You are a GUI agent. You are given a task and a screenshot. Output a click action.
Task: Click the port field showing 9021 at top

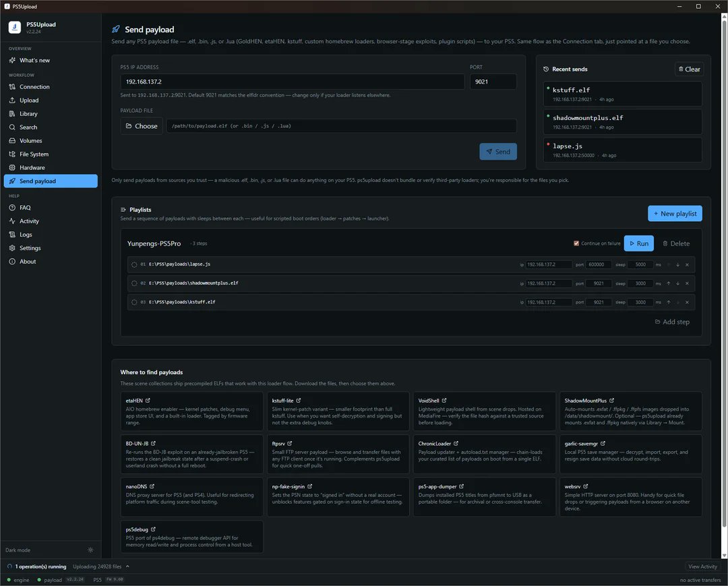click(493, 82)
